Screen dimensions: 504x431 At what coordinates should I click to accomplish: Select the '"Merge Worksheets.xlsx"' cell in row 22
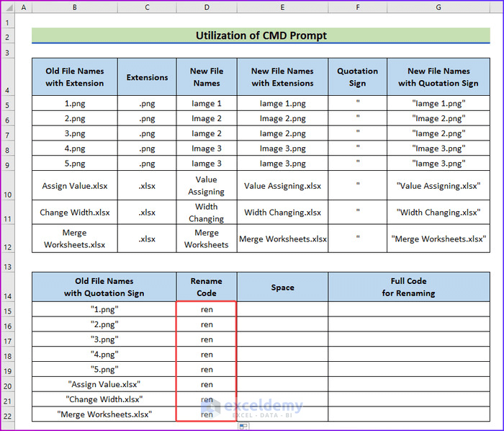tap(104, 414)
